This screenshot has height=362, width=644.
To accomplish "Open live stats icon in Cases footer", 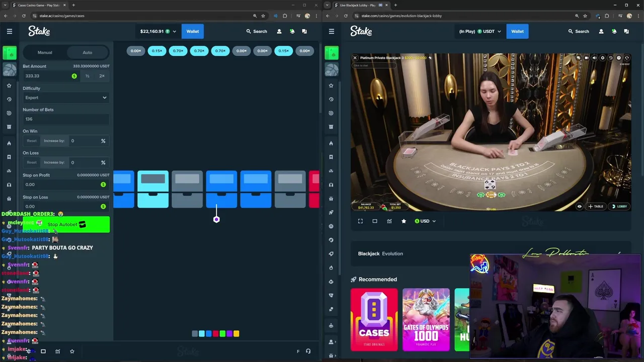I will point(57,351).
